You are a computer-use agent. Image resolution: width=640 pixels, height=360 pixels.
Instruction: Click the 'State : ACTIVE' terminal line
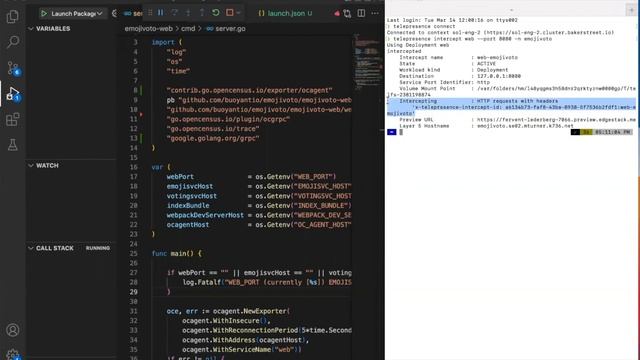447,64
